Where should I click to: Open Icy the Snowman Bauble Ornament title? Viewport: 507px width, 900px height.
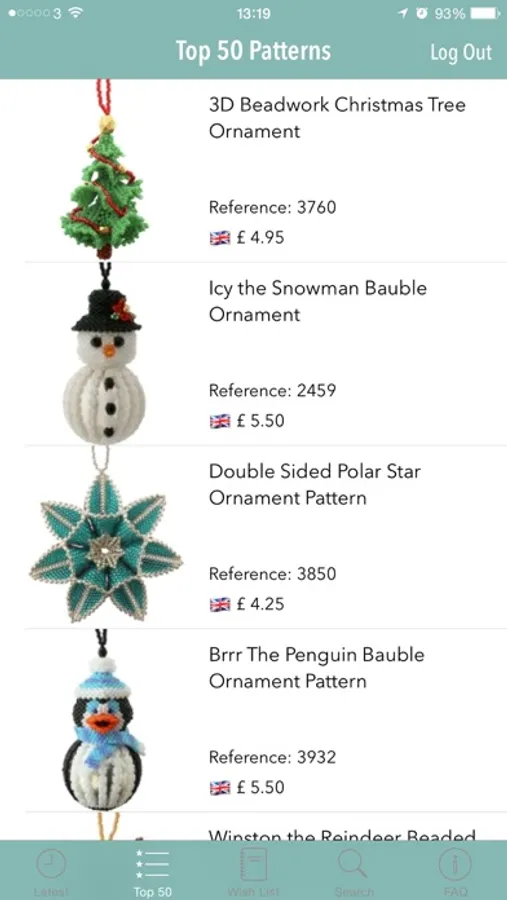click(x=318, y=301)
